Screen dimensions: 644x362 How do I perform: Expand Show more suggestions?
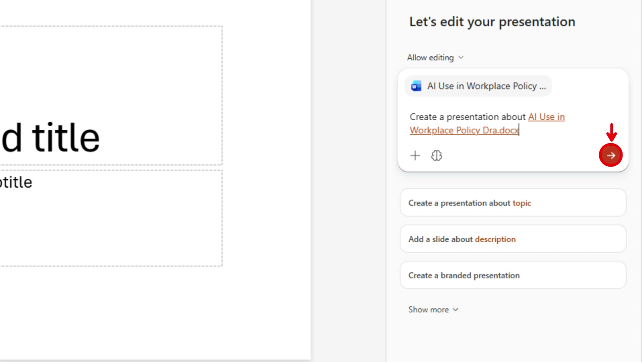(x=433, y=310)
